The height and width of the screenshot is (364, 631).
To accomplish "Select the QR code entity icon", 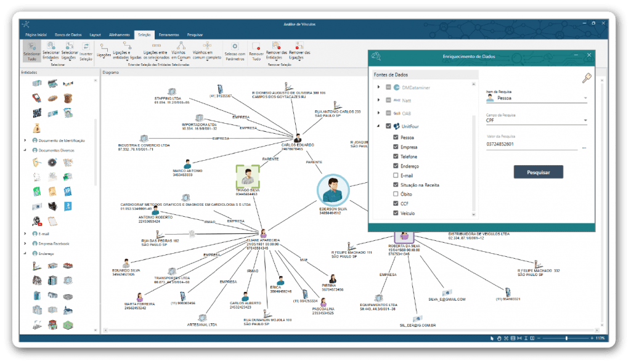I will 37,113.
